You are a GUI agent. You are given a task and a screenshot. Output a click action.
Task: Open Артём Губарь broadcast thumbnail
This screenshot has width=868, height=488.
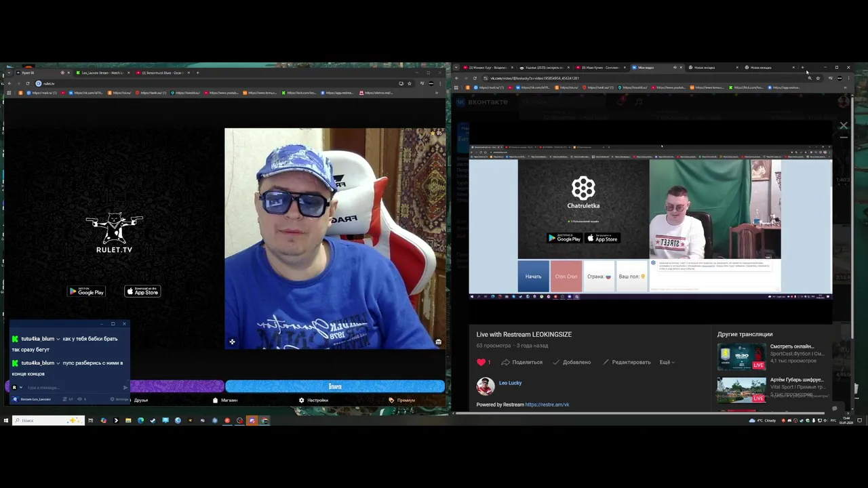click(x=741, y=390)
